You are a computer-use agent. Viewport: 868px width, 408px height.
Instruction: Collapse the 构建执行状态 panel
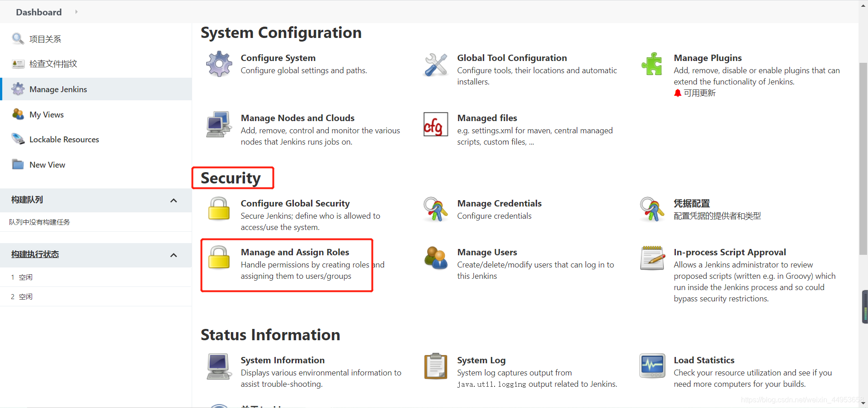tap(174, 255)
